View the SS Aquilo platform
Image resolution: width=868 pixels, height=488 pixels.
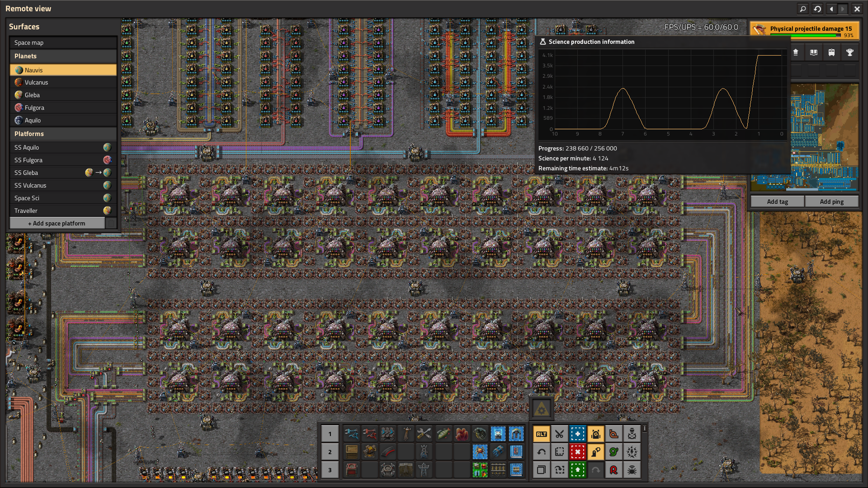click(x=63, y=147)
